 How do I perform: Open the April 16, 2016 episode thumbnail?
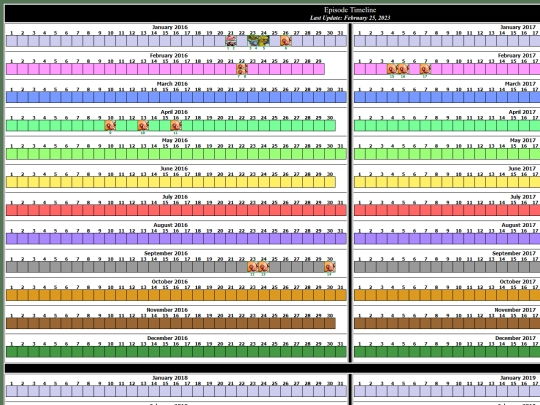coord(176,125)
